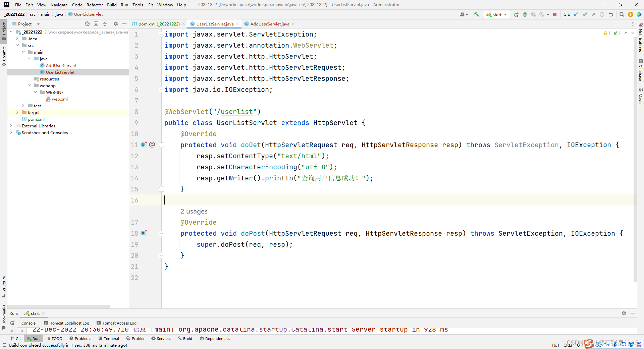Image resolution: width=644 pixels, height=349 pixels.
Task: Click the Git Update Project arrow
Action: 576,14
